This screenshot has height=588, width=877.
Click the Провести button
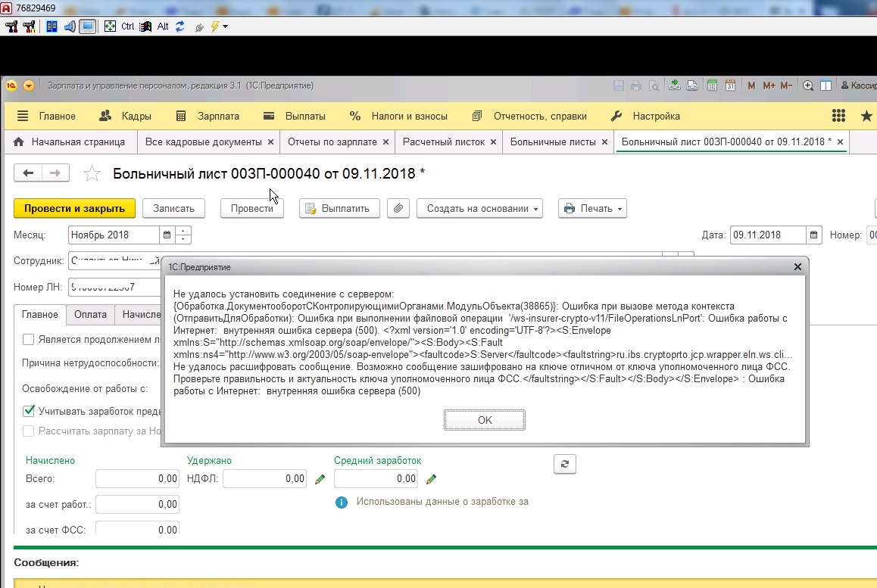[x=251, y=208]
